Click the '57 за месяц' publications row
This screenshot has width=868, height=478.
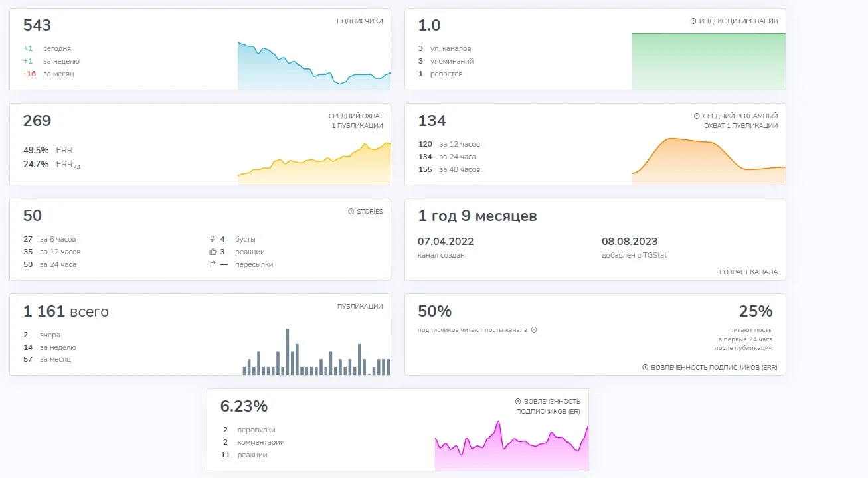coord(47,359)
